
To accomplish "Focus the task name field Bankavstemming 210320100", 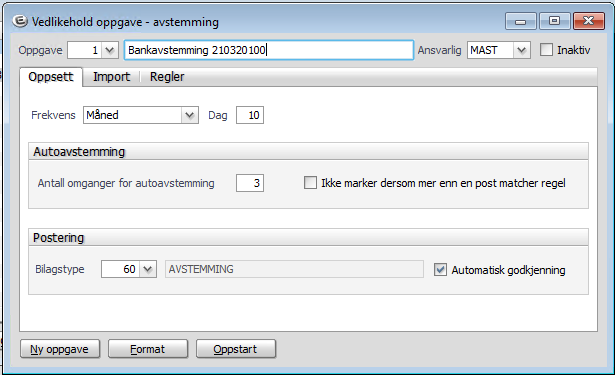I will pyautogui.click(x=269, y=50).
